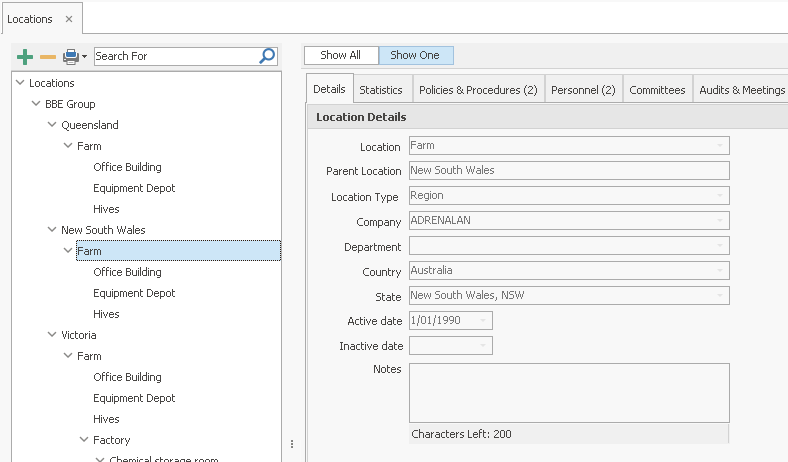Click the green plus add location icon

[25, 57]
